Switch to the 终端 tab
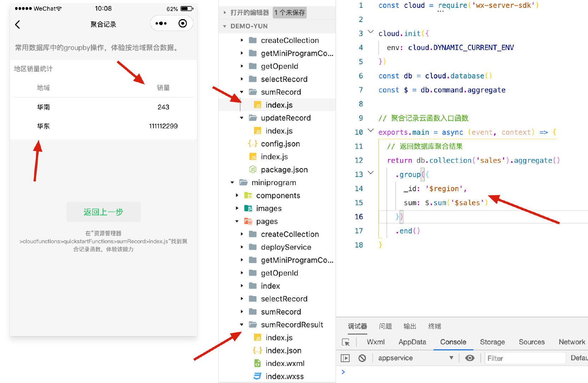The height and width of the screenshot is (383, 588). 435,326
